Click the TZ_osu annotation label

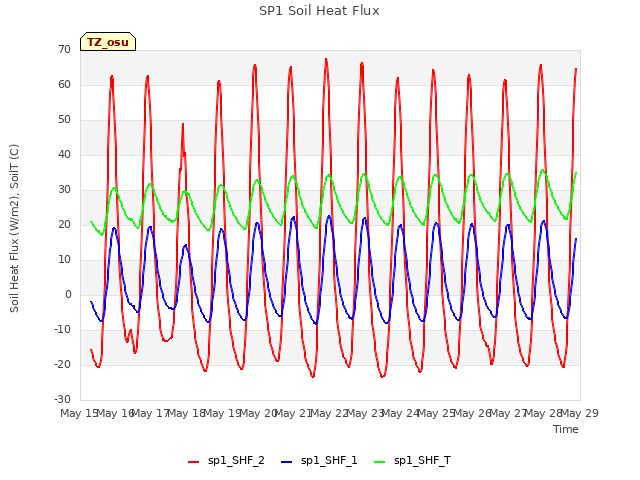108,42
